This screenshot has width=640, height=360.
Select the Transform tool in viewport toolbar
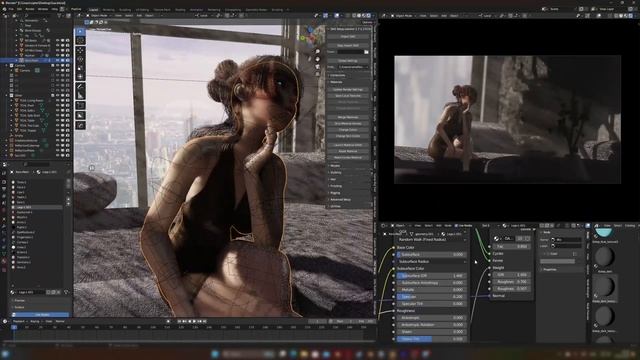click(x=80, y=76)
